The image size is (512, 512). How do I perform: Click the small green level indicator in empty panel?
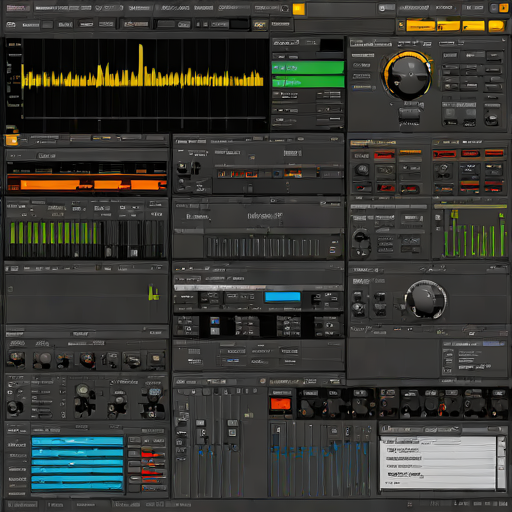[x=154, y=293]
